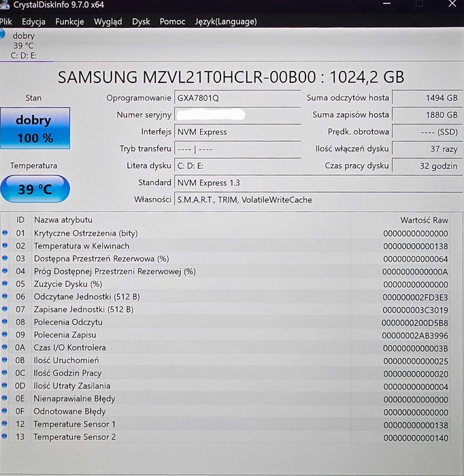Click the Własności field with S.M.A.R.T., TRIM
Image resolution: width=464 pixels, height=476 pixels.
click(x=318, y=200)
